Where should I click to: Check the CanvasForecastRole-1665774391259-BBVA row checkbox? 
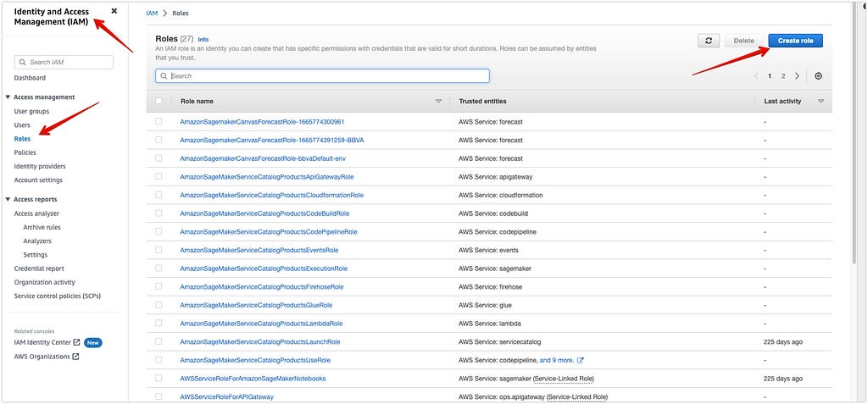pos(159,140)
